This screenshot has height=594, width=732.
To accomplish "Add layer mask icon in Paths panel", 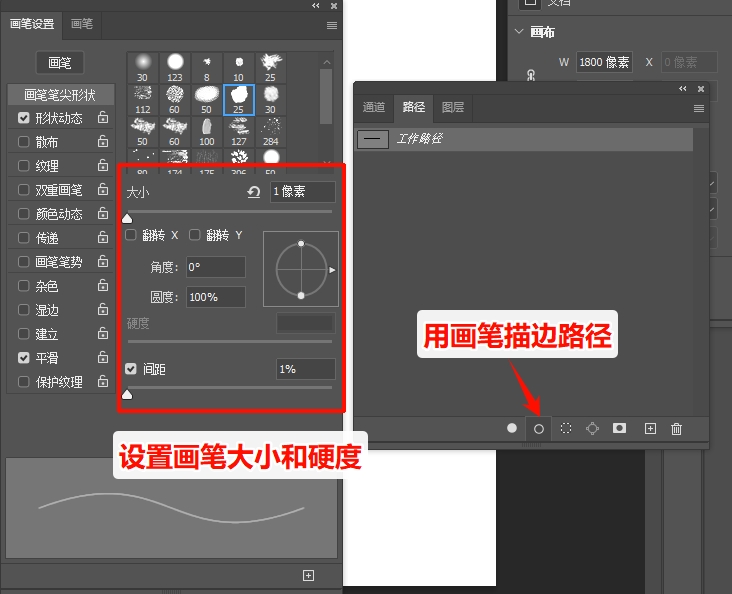I will pyautogui.click(x=619, y=428).
